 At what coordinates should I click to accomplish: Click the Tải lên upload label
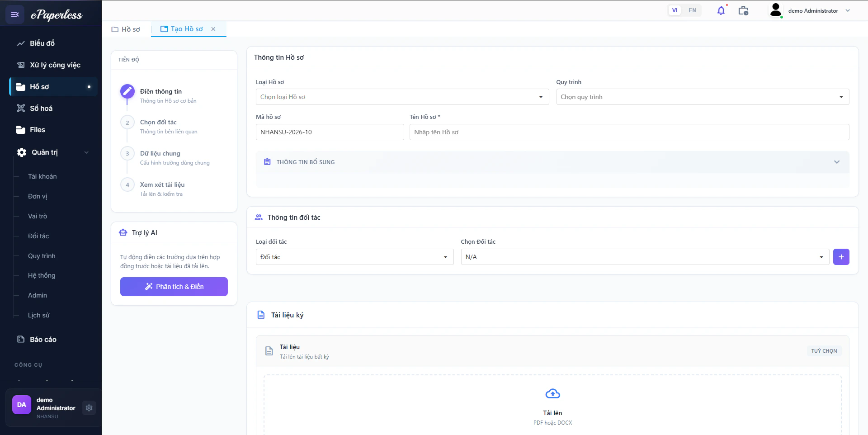[552, 413]
